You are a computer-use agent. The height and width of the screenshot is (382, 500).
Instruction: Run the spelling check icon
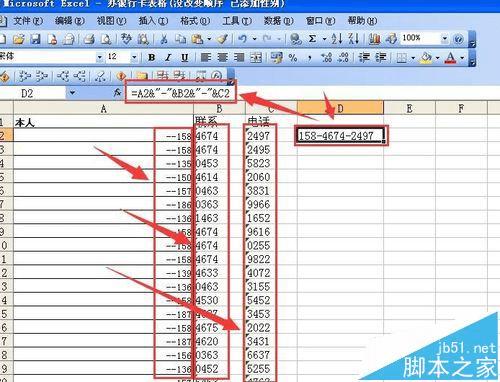pos(126,39)
